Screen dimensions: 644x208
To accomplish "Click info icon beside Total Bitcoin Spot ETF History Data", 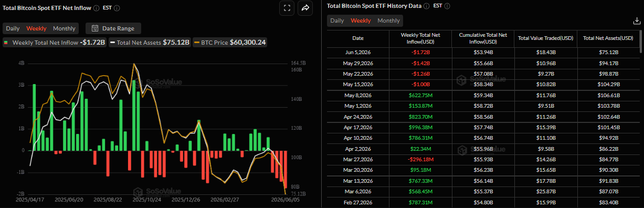I will 426,6.
